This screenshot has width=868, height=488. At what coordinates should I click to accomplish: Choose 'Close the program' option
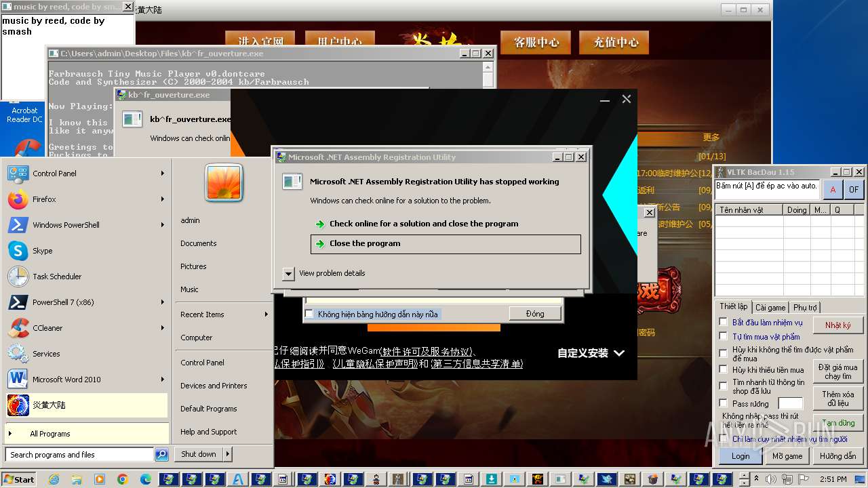tap(446, 244)
